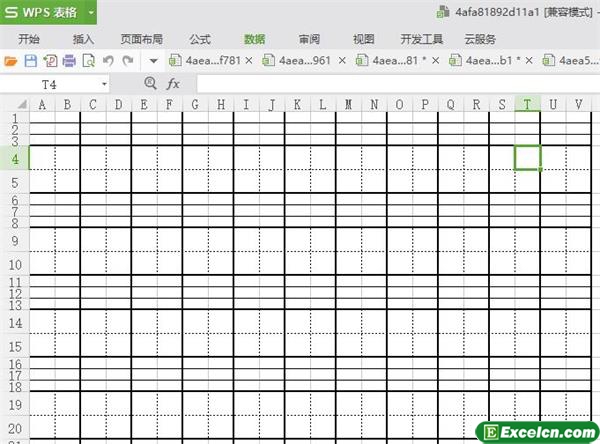Select column G header
This screenshot has height=444, width=600.
[x=195, y=104]
